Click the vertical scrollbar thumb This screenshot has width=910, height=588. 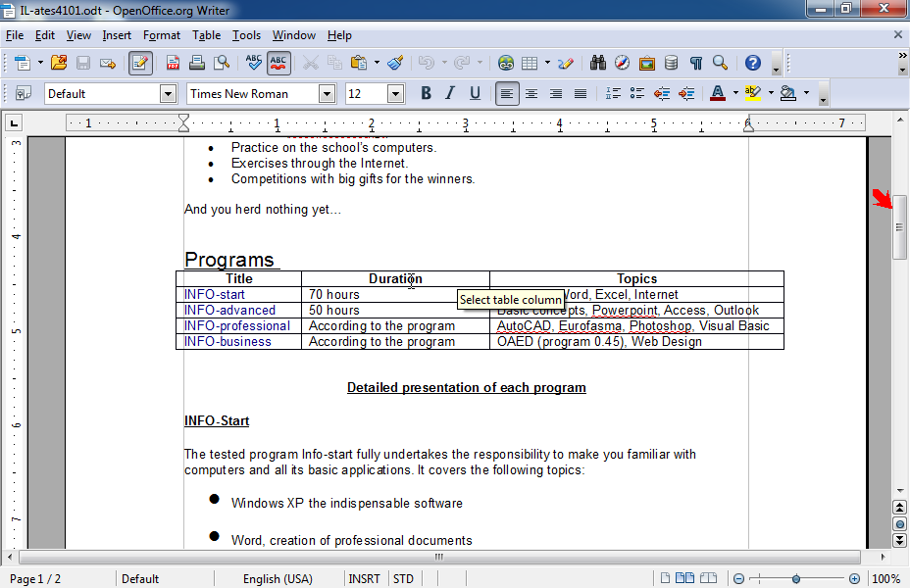click(x=899, y=227)
